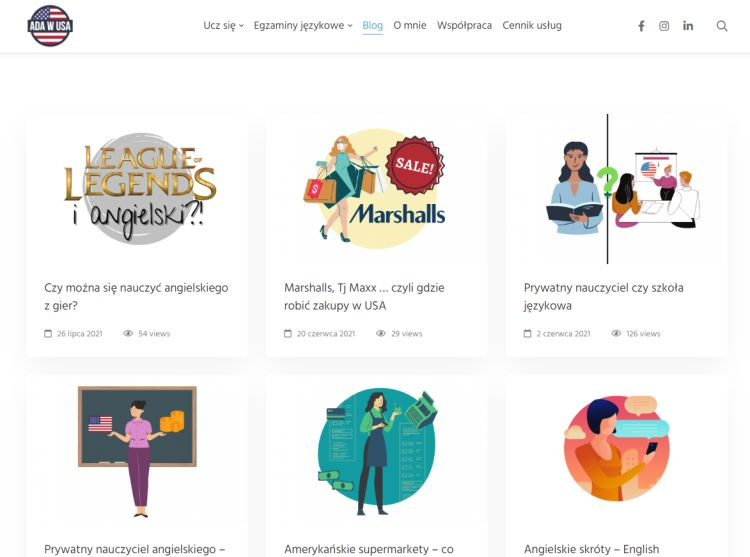
Task: Open the Facebook page via its icon
Action: coord(641,26)
